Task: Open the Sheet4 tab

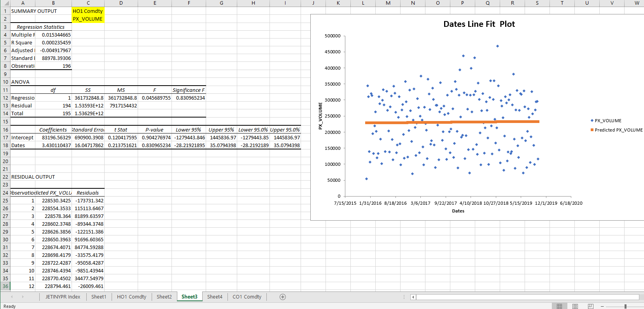Action: (x=215, y=297)
